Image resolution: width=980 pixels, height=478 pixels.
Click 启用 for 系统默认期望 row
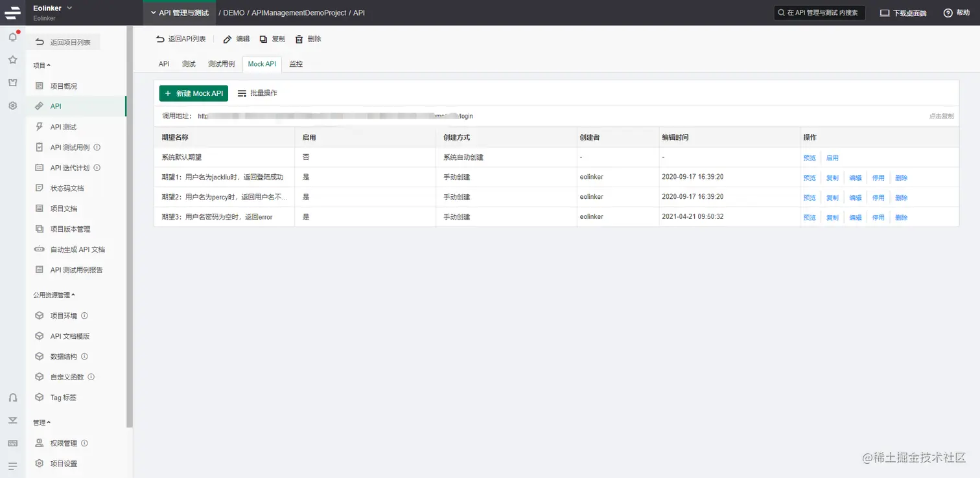(x=832, y=158)
